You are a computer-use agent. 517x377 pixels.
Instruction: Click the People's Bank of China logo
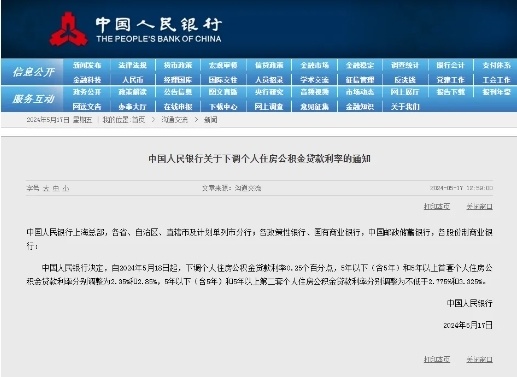tap(68, 29)
